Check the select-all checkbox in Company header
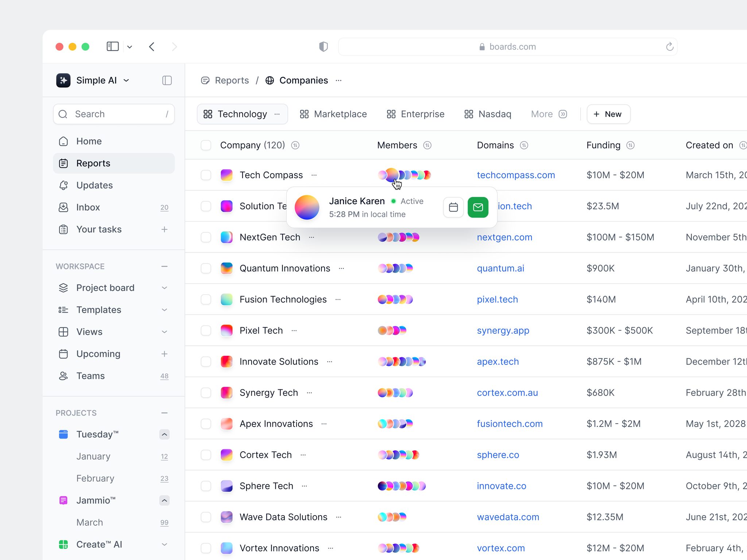Screen dimensions: 747x560 tap(206, 145)
